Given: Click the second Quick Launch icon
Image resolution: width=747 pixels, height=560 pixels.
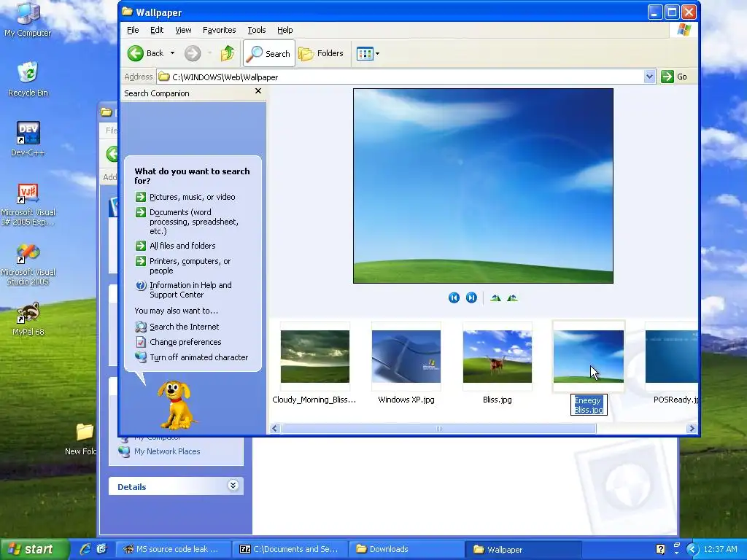Looking at the screenshot, I should (x=101, y=549).
